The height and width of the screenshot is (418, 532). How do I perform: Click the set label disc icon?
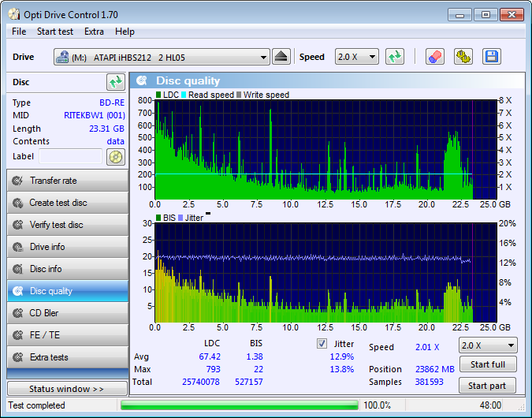tap(116, 156)
